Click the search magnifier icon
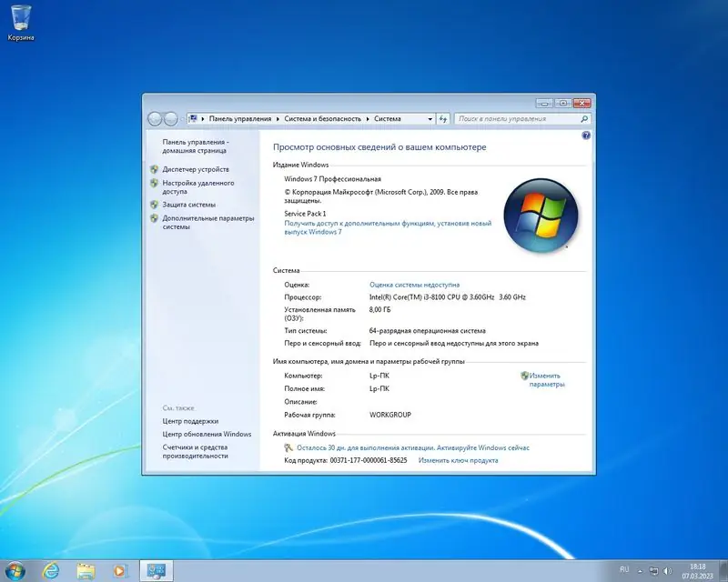The width and height of the screenshot is (728, 582). tap(584, 119)
